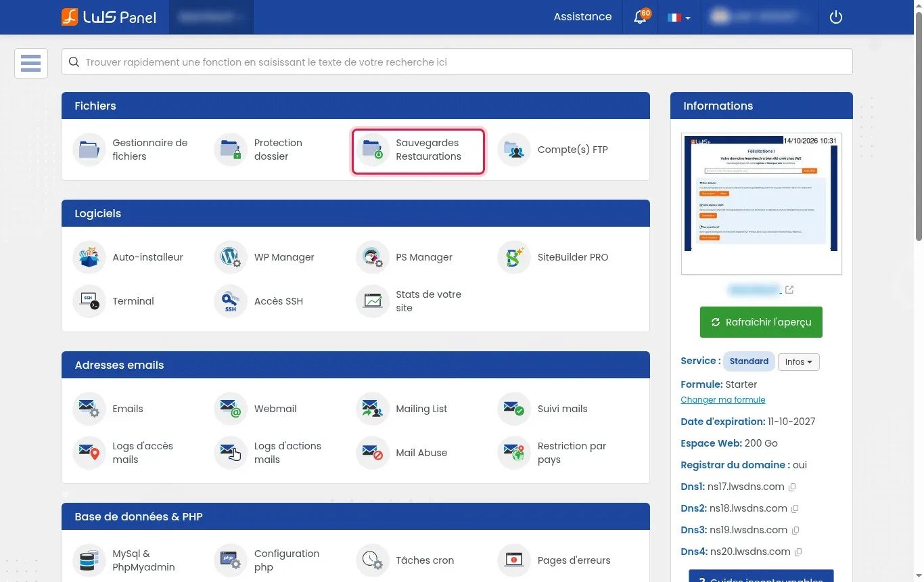The height and width of the screenshot is (582, 924).
Task: Open the Restriction par pays icon
Action: click(x=514, y=453)
